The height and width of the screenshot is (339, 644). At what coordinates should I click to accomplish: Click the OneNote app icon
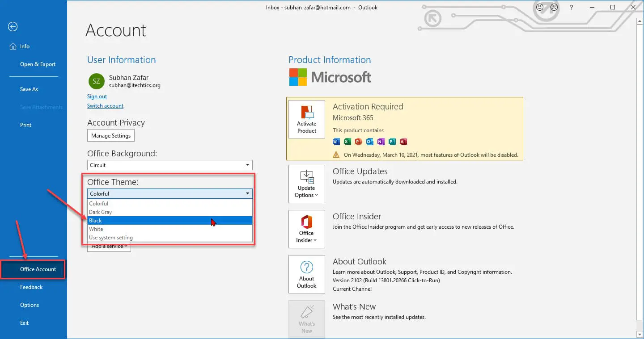(x=381, y=142)
